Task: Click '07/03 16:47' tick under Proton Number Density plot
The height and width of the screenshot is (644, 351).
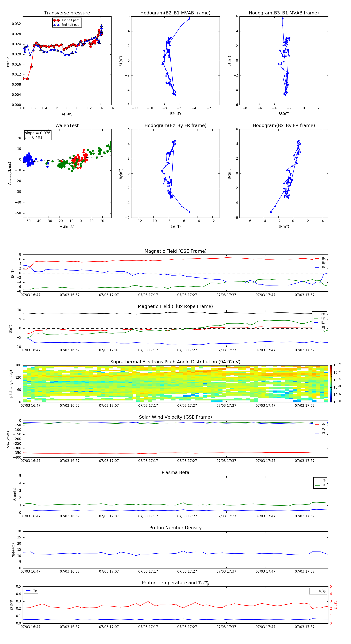Action: (x=30, y=571)
